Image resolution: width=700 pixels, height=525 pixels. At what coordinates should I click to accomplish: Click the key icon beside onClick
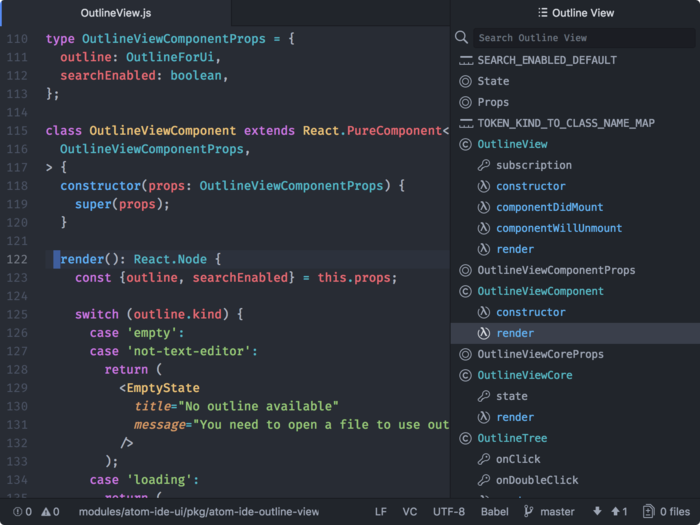[x=484, y=459]
